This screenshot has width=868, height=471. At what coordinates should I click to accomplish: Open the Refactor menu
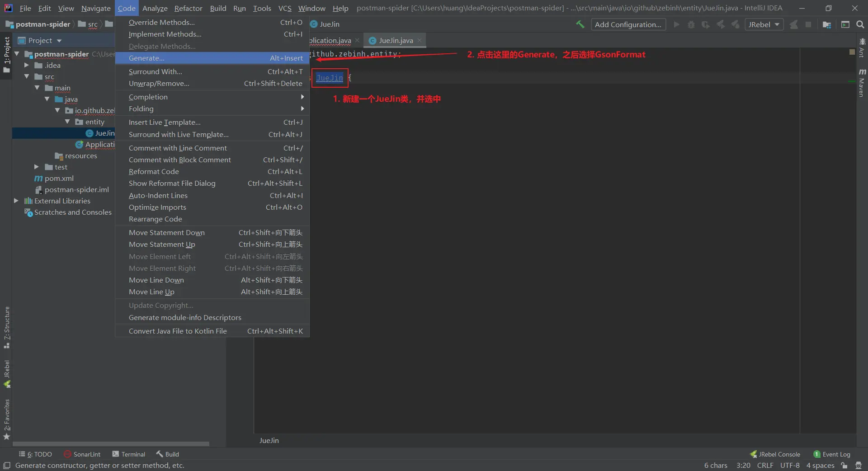(188, 8)
